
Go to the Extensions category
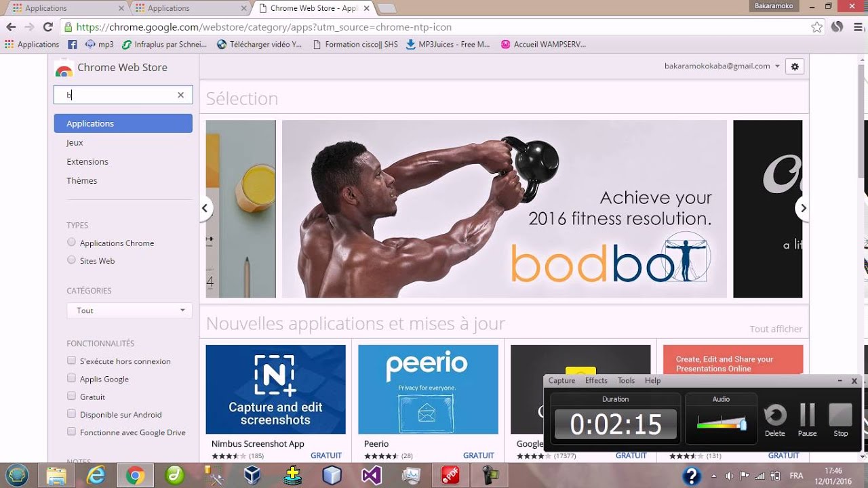point(87,161)
